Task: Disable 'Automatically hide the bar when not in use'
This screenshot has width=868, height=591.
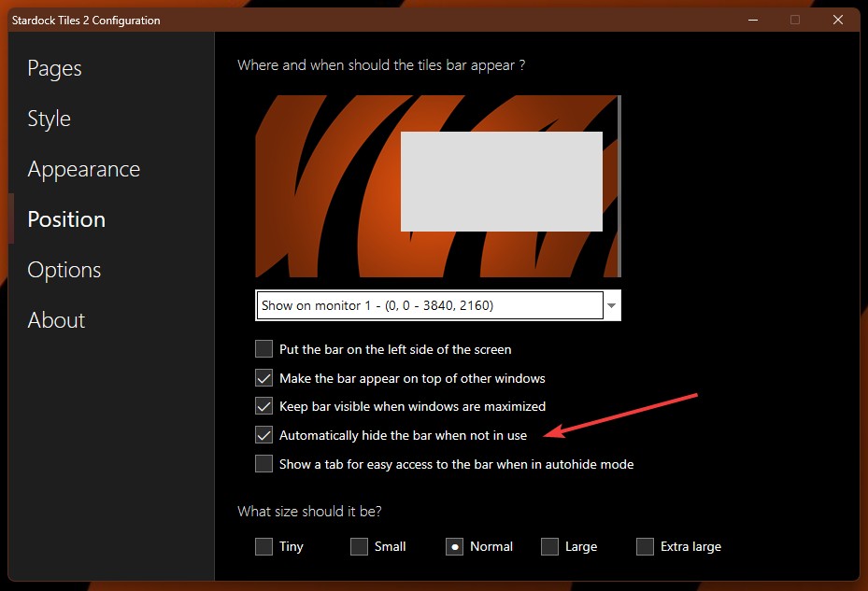Action: pyautogui.click(x=264, y=435)
